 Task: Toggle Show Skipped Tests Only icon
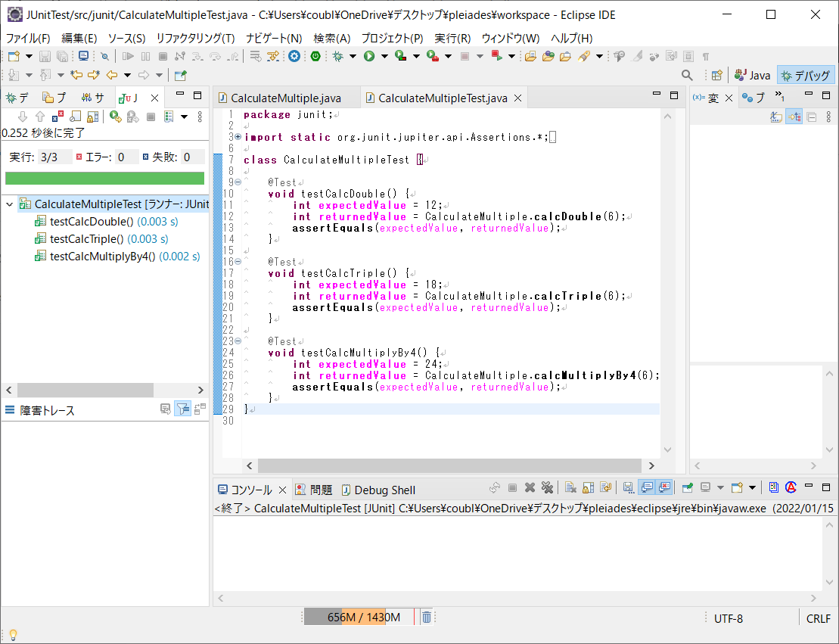pos(76,117)
